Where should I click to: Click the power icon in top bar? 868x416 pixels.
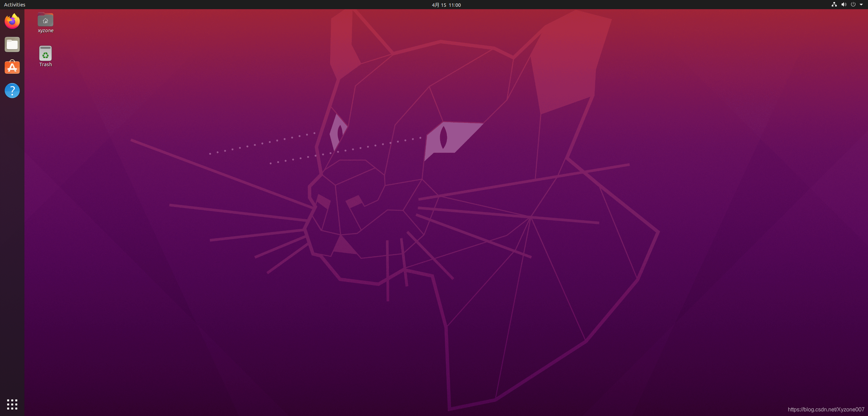[x=853, y=5]
